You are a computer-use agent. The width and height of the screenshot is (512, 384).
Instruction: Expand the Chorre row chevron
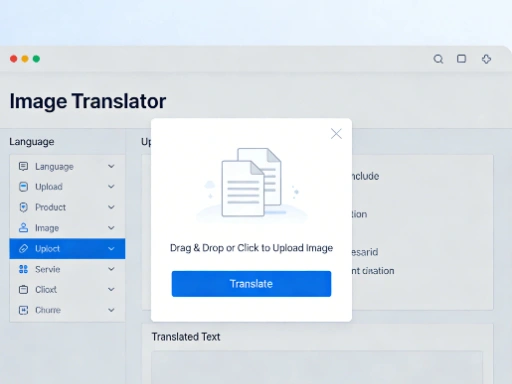111,310
